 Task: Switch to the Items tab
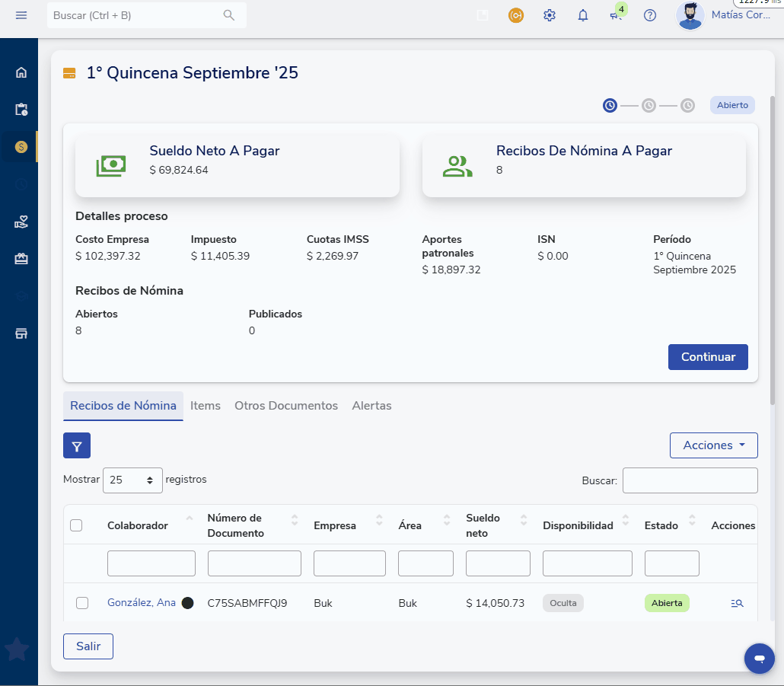pyautogui.click(x=206, y=406)
